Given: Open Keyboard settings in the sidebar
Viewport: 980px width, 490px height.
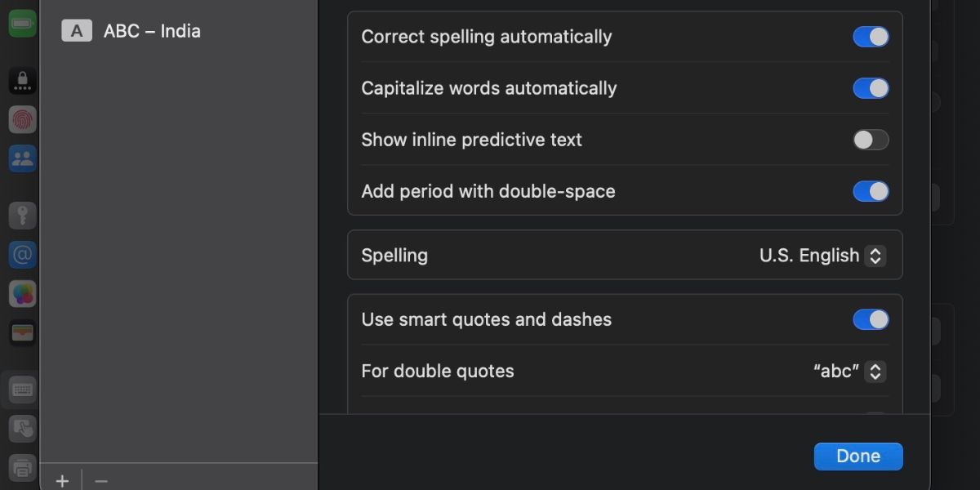Looking at the screenshot, I should coord(22,390).
